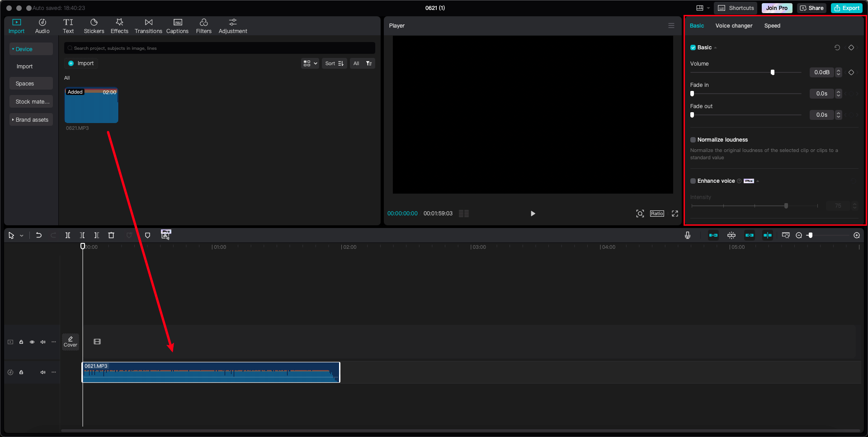Open the Effects panel

[x=119, y=26]
